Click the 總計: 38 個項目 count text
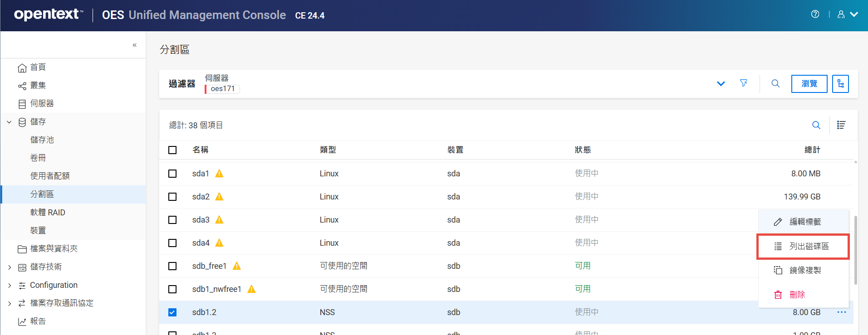 pos(196,125)
